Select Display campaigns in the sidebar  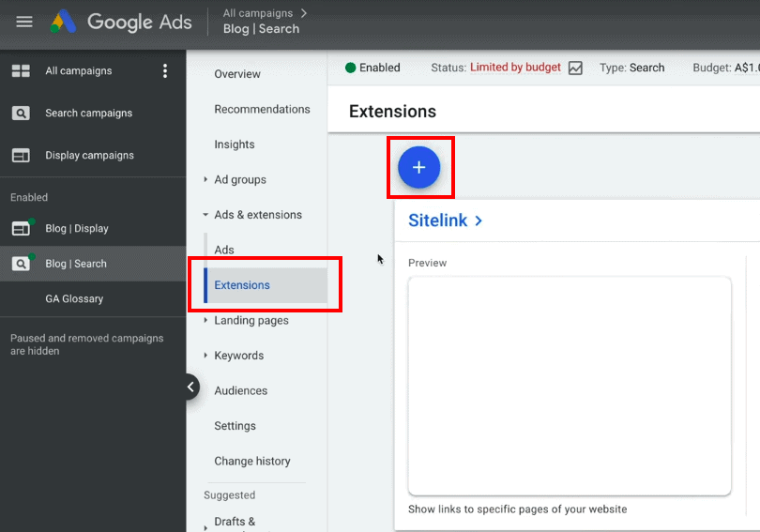(90, 155)
